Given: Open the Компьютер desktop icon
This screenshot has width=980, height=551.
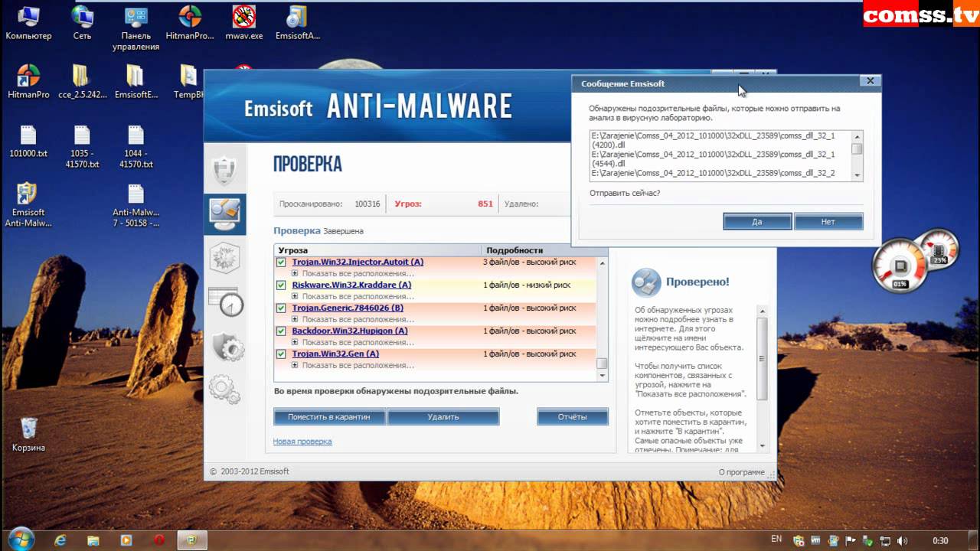Looking at the screenshot, I should pos(28,23).
